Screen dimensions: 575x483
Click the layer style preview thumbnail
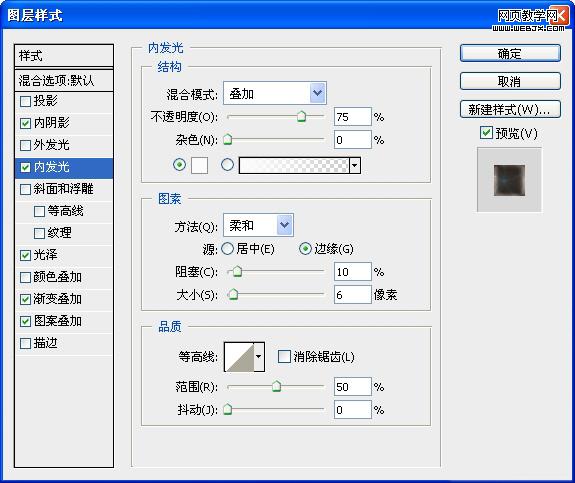point(509,180)
